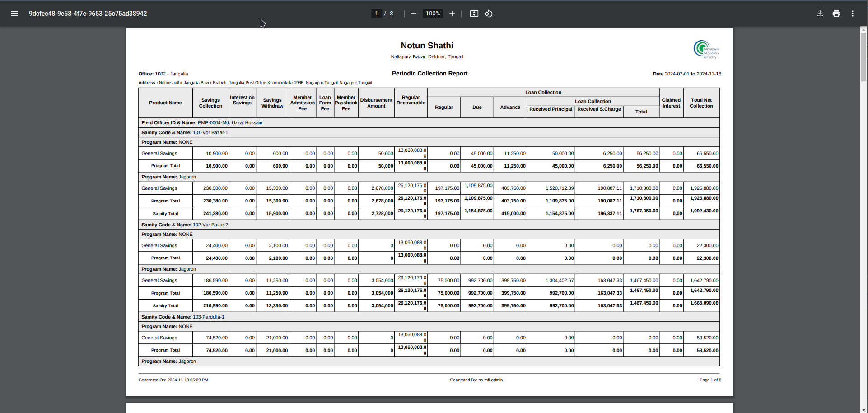The width and height of the screenshot is (868, 413).
Task: Rotate the document counterclockwise
Action: point(489,14)
